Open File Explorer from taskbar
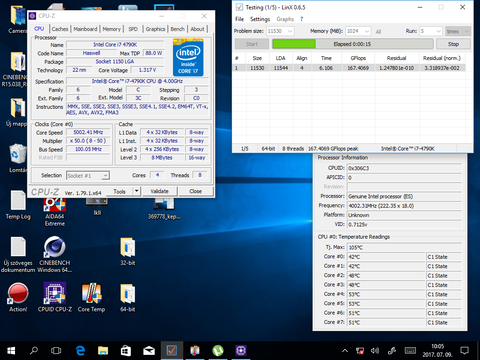Viewport: 480px width, 360px height. pyautogui.click(x=103, y=351)
